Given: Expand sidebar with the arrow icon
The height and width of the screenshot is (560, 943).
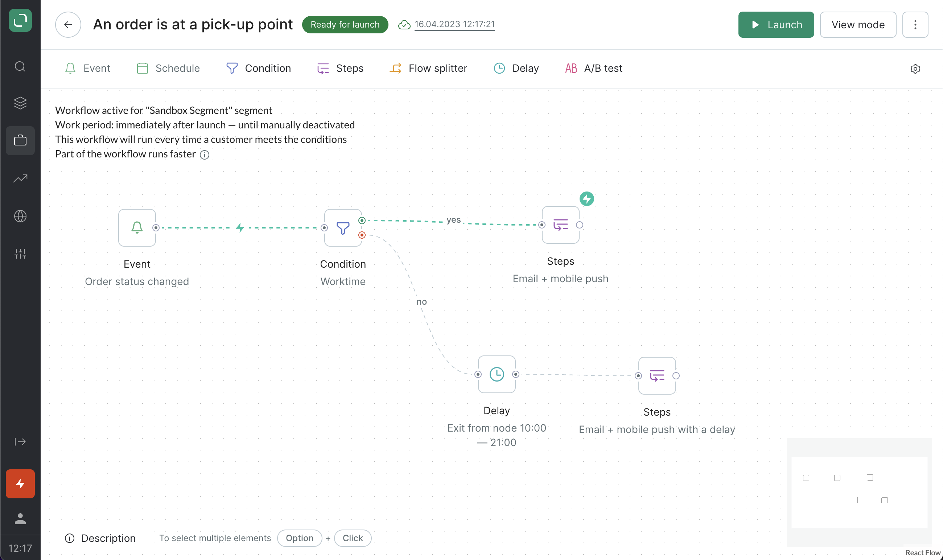Looking at the screenshot, I should 20,441.
